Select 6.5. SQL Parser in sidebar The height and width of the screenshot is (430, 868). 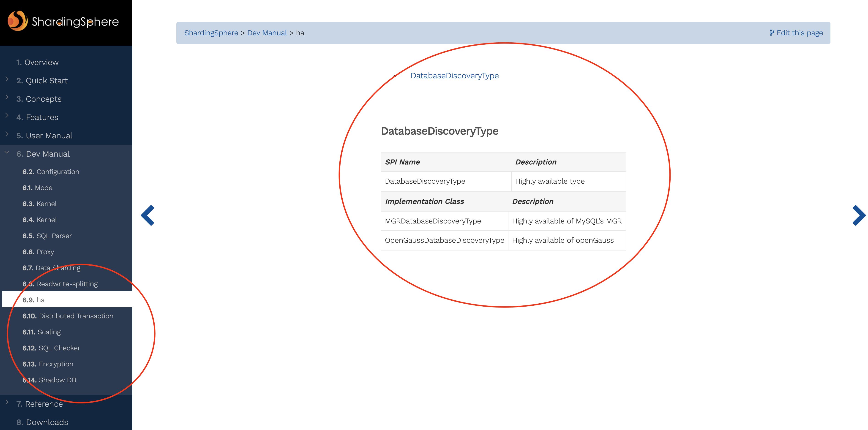(x=47, y=236)
